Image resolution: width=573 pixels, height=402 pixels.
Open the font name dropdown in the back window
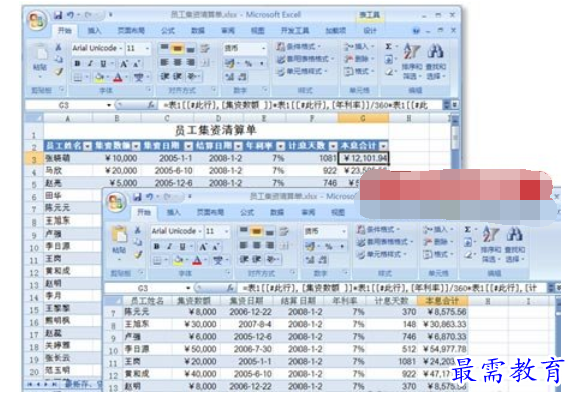pos(121,48)
